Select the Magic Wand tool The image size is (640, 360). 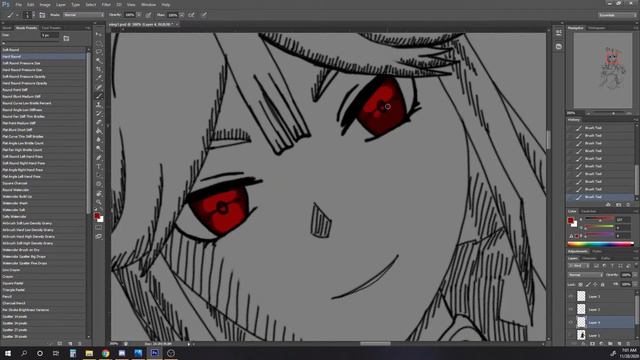pos(99,61)
